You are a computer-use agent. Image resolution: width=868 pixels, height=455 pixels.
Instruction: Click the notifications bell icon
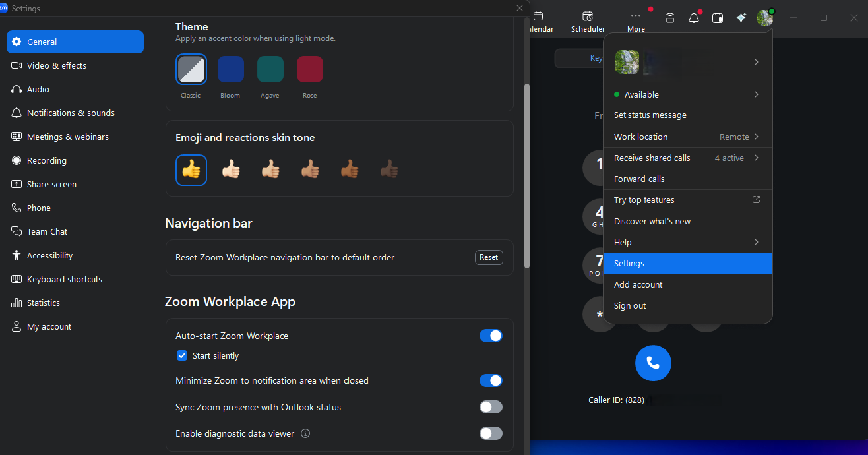pyautogui.click(x=693, y=18)
